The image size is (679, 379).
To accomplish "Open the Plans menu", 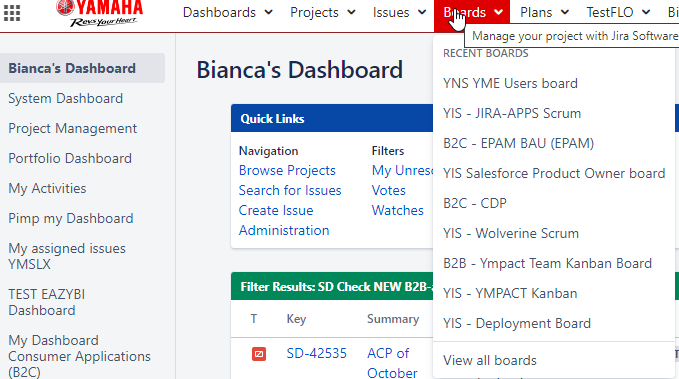I will coord(544,13).
